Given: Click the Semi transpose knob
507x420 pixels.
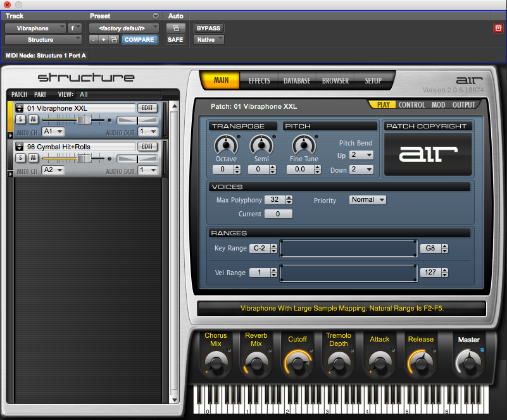Looking at the screenshot, I should click(261, 145).
